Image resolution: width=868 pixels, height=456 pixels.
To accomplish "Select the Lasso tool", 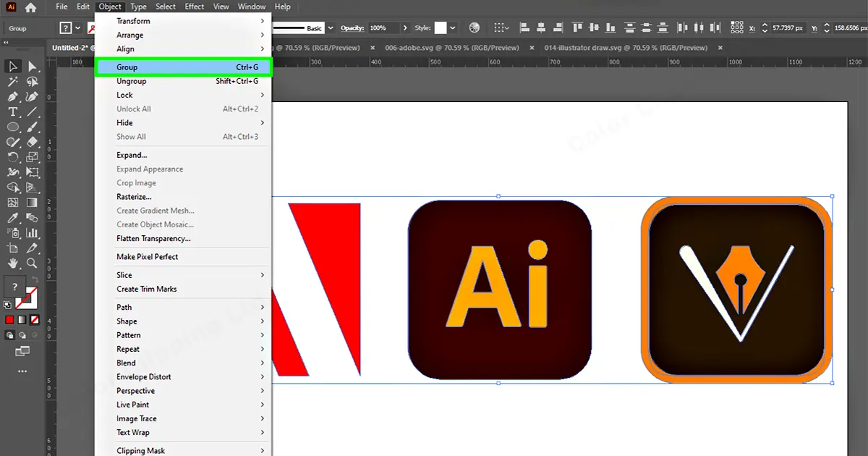I will point(32,82).
